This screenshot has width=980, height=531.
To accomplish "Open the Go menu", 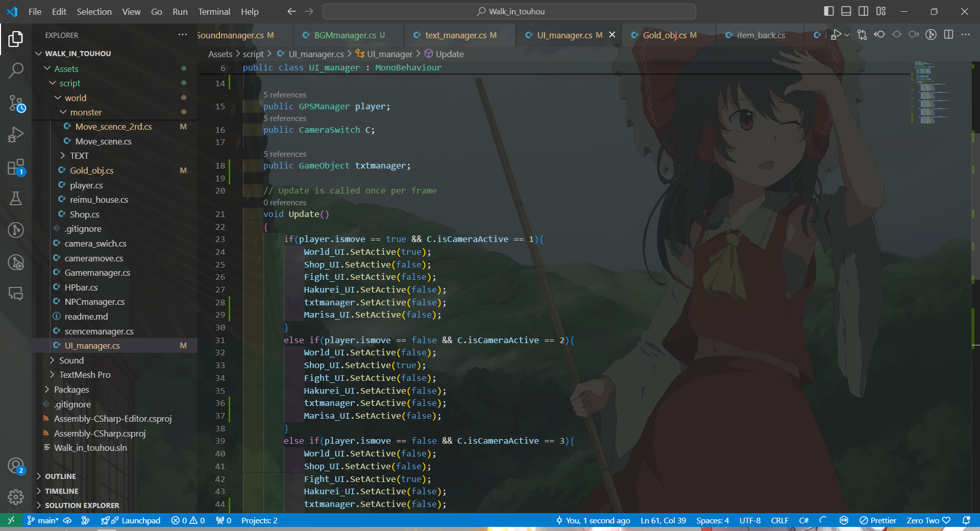I will 156,11.
